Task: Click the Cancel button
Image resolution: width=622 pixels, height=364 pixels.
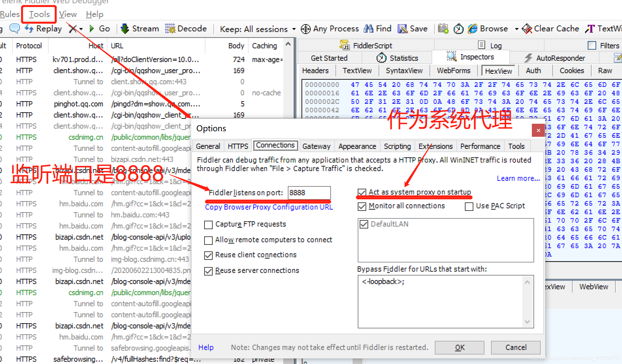Action: tap(516, 347)
